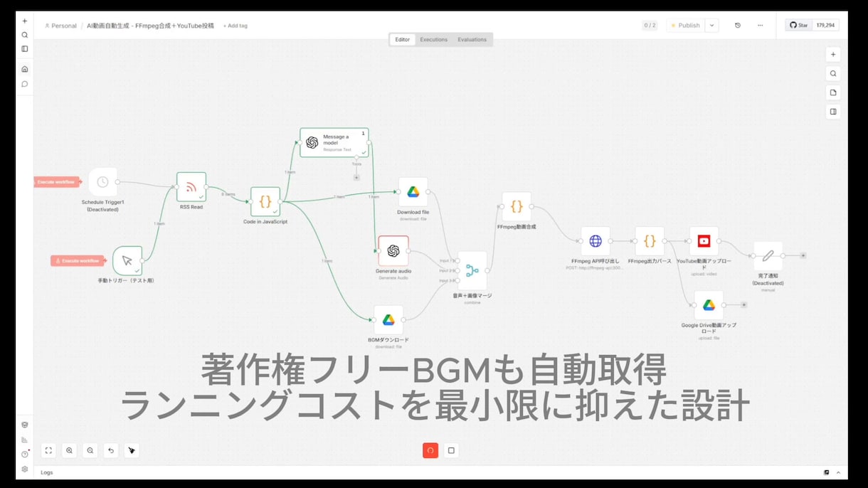Click the workflow title AI動画自動生成
Image resolution: width=868 pixels, height=488 pixels.
point(150,26)
